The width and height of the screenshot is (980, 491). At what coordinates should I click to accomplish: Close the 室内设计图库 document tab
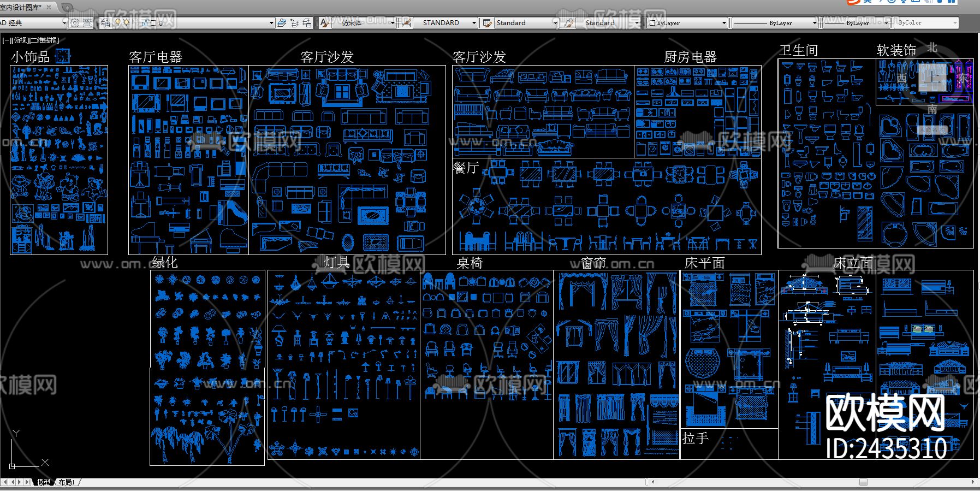tap(49, 7)
